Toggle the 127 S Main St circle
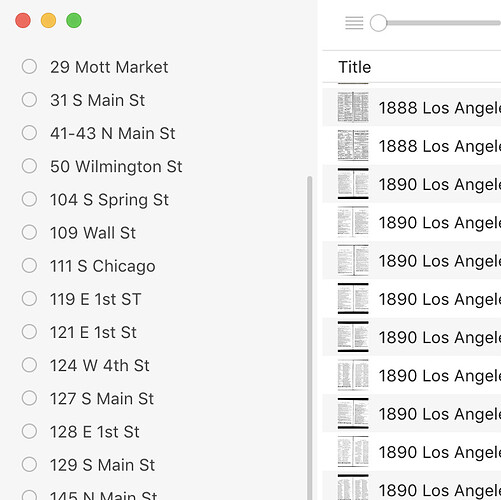The width and height of the screenshot is (501, 500). coord(29,398)
